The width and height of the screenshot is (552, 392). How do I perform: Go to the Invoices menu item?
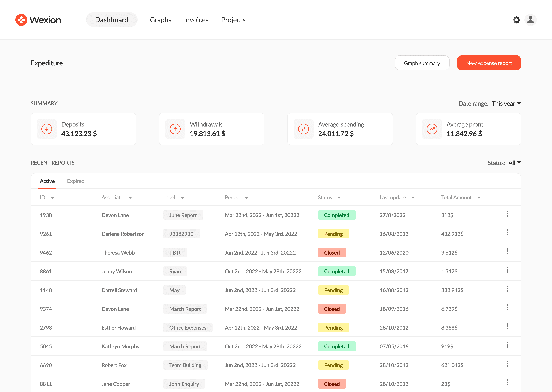click(x=196, y=20)
